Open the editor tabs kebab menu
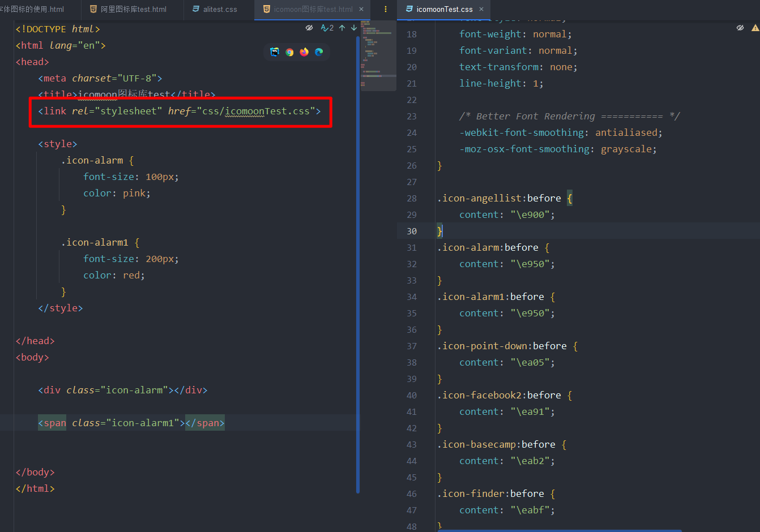Viewport: 760px width, 532px height. pos(386,9)
